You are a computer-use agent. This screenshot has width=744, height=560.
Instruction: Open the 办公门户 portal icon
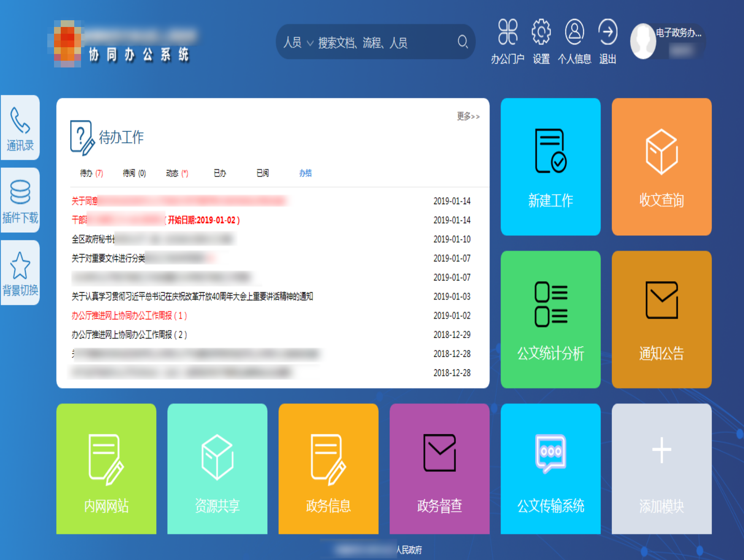coord(508,32)
